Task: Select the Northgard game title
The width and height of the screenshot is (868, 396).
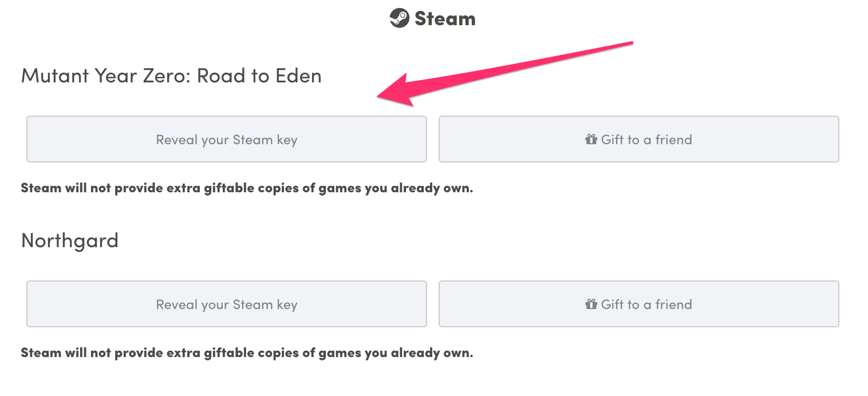Action: coord(70,240)
